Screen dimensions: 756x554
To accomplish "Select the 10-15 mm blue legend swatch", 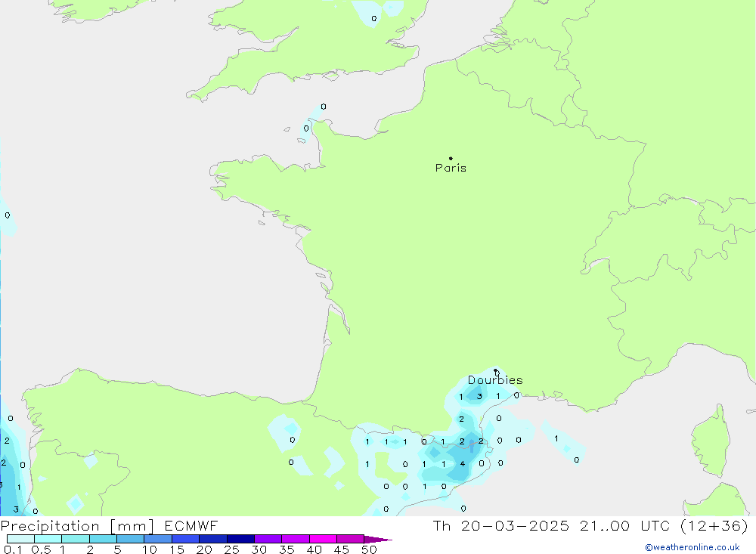I will 158,539.
